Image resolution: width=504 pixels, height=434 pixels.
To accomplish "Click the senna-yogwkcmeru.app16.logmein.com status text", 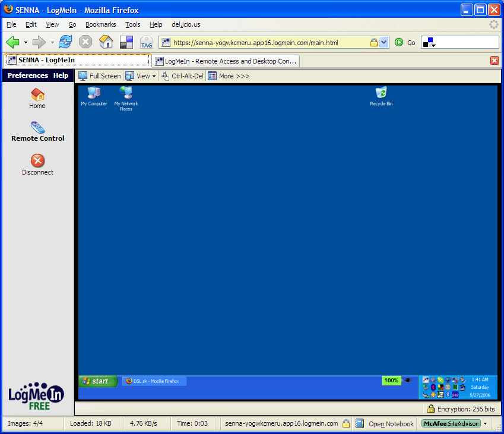I will [281, 423].
